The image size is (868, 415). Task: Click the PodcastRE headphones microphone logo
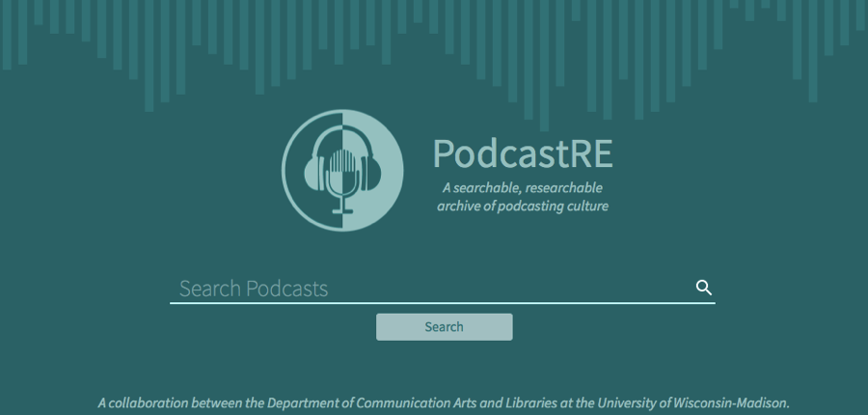point(342,170)
